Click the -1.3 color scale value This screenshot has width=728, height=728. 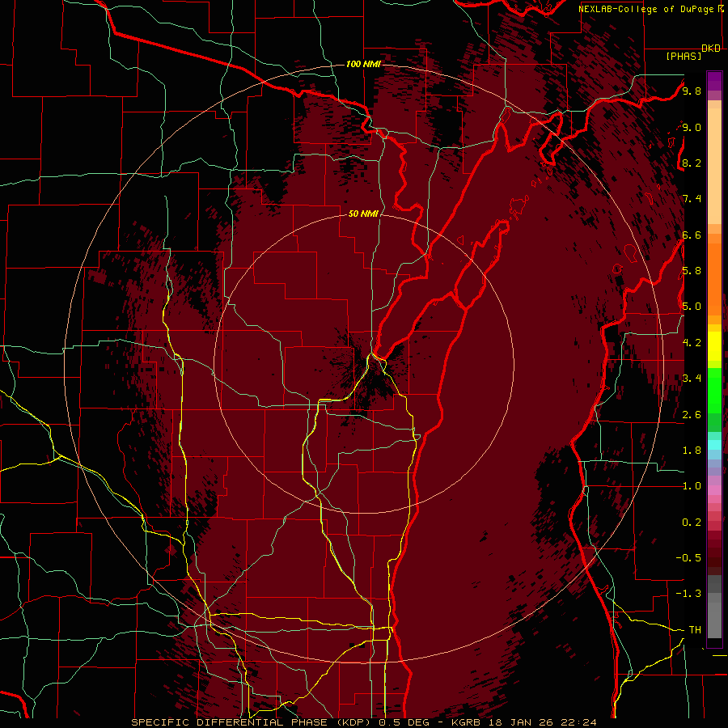pos(688,594)
